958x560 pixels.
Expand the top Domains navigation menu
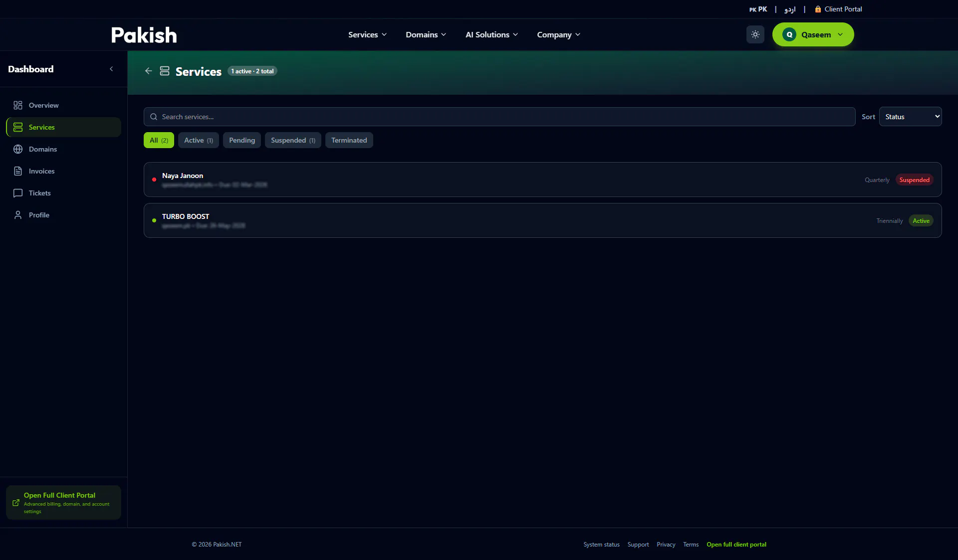point(426,34)
